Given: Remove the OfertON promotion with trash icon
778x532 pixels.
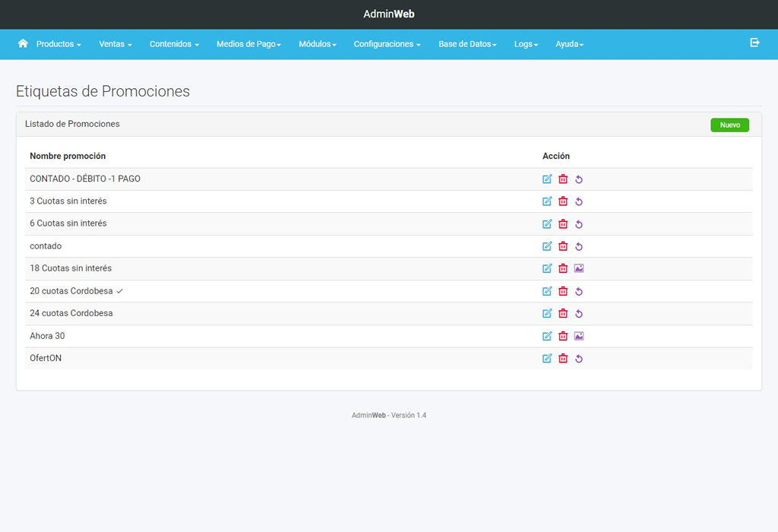Looking at the screenshot, I should pos(563,358).
